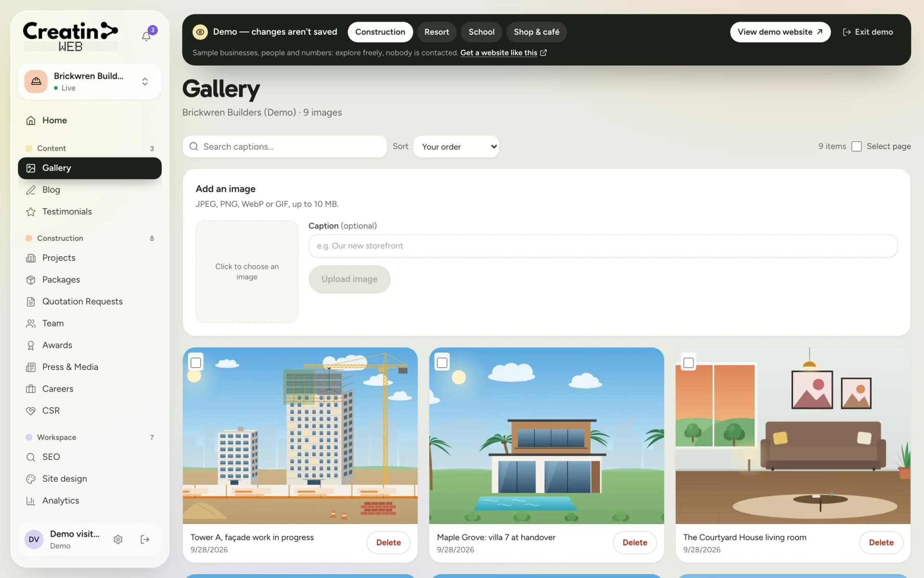
Task: Click the Projects building icon
Action: click(x=31, y=258)
